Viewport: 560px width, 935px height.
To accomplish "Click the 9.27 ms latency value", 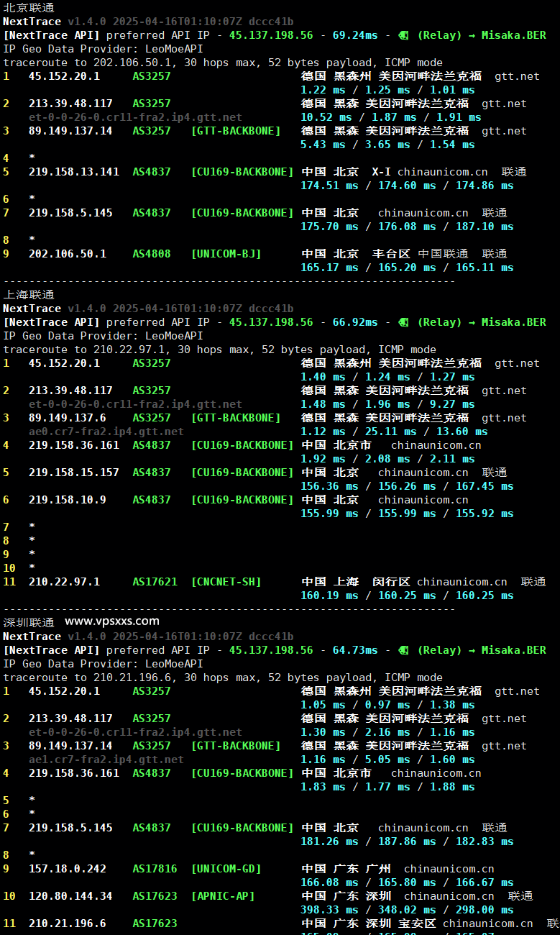I will click(x=452, y=404).
